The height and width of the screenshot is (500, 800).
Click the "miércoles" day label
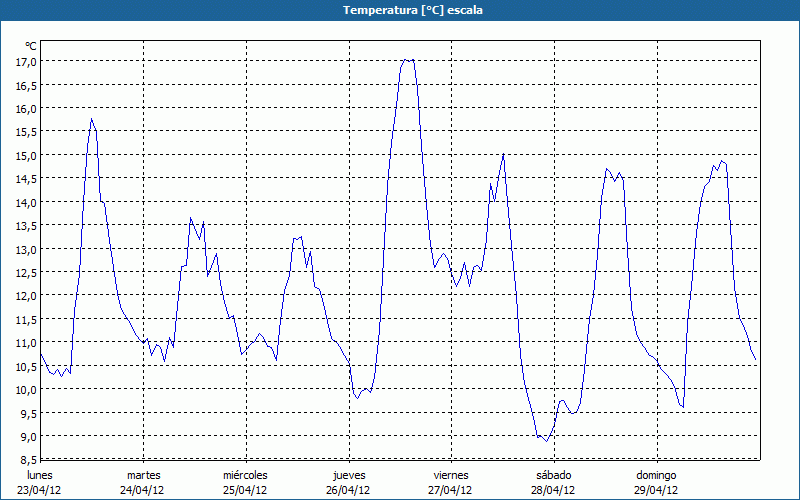pyautogui.click(x=245, y=475)
